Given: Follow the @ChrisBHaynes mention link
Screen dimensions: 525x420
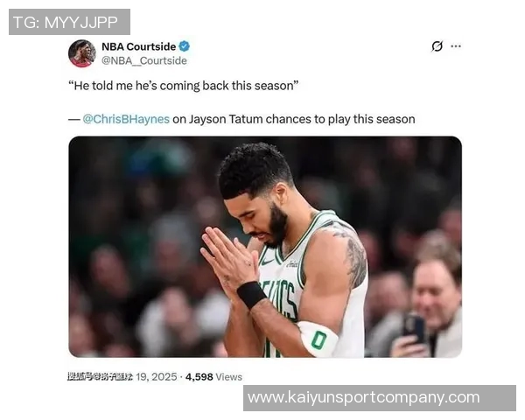Looking at the screenshot, I should [126, 119].
